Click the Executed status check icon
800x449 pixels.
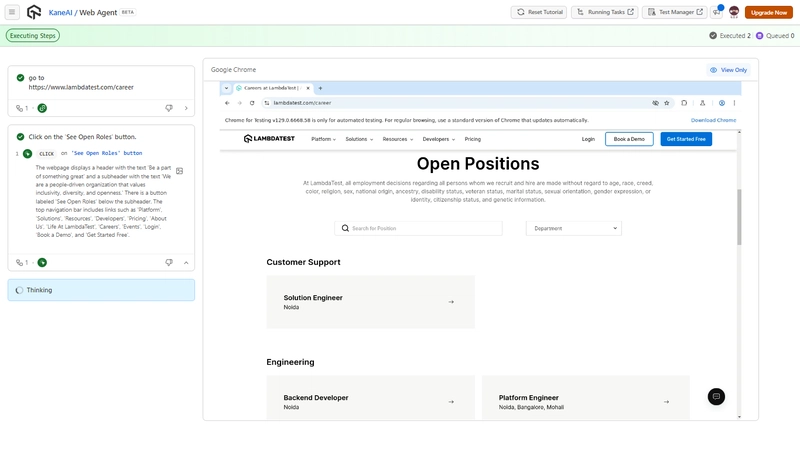[x=713, y=36]
